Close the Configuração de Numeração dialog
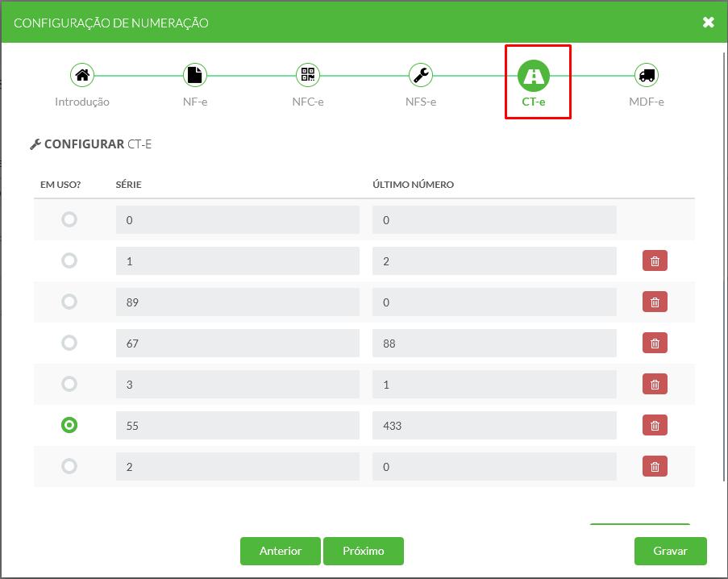Viewport: 728px width, 579px height. [708, 23]
